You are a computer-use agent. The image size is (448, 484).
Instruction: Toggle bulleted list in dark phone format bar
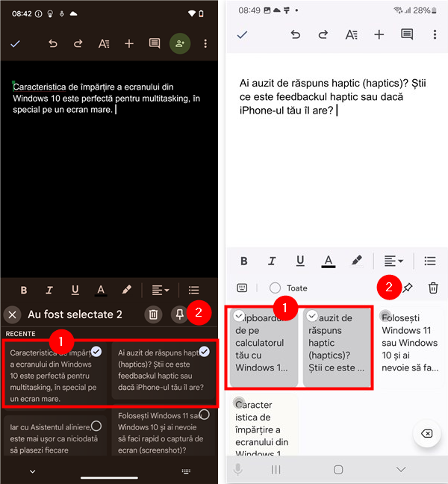[x=194, y=290]
